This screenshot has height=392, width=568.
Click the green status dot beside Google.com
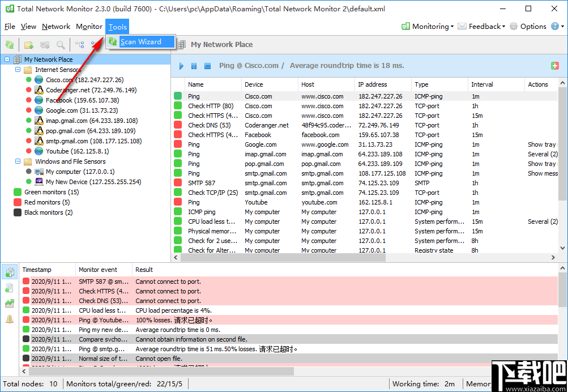[x=28, y=110]
